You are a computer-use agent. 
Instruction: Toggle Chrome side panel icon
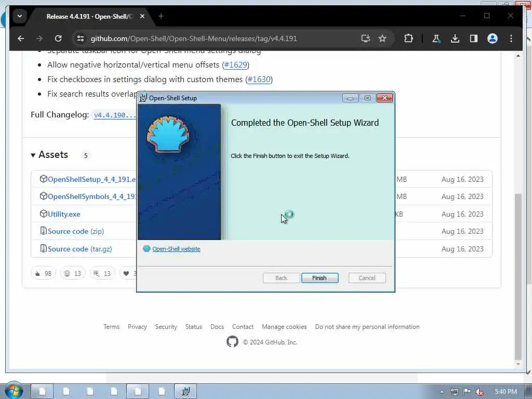point(474,38)
